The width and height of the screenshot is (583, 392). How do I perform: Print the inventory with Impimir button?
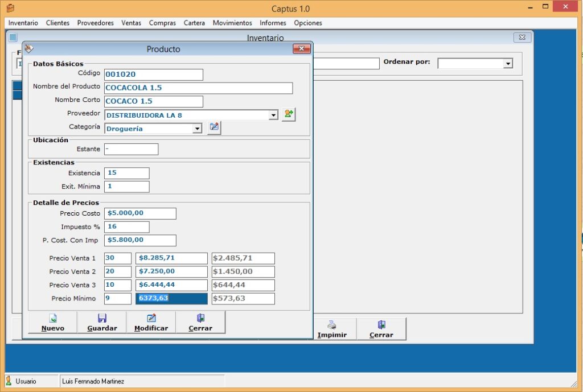(332, 329)
